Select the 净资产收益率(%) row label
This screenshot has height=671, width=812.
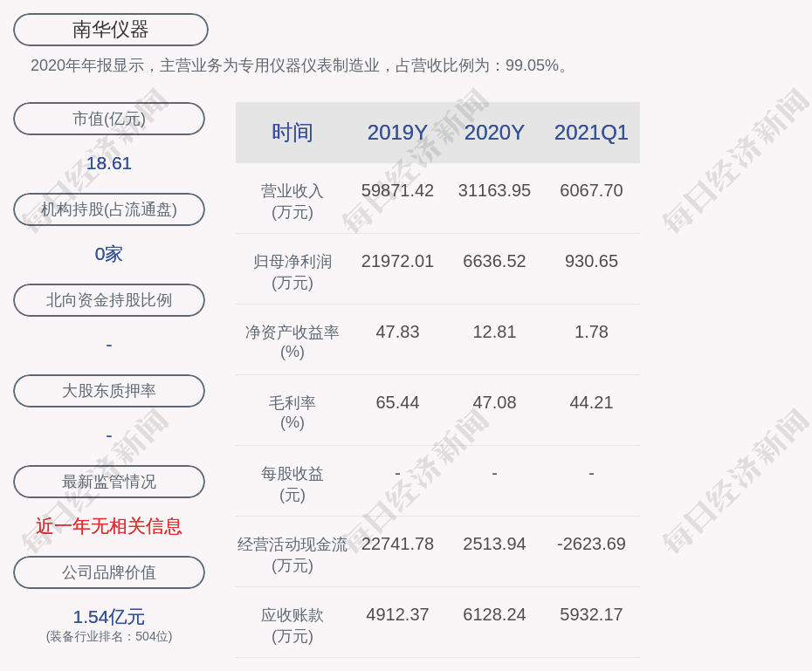pyautogui.click(x=292, y=342)
